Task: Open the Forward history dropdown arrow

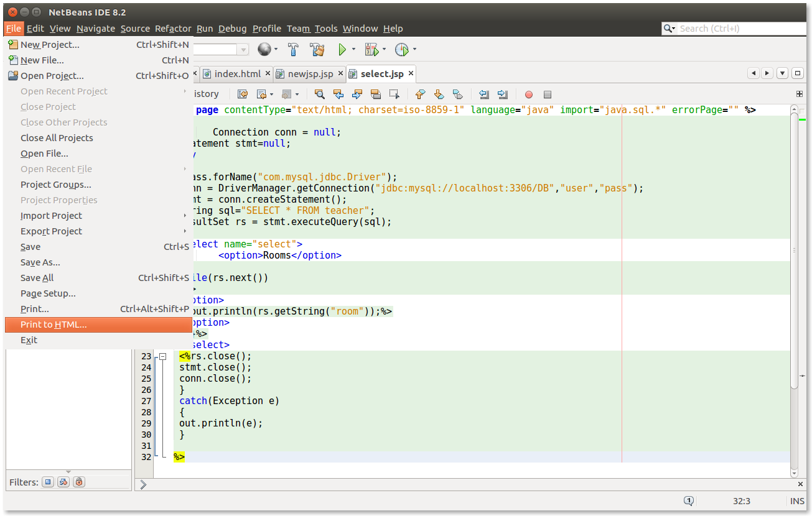Action: [x=297, y=94]
